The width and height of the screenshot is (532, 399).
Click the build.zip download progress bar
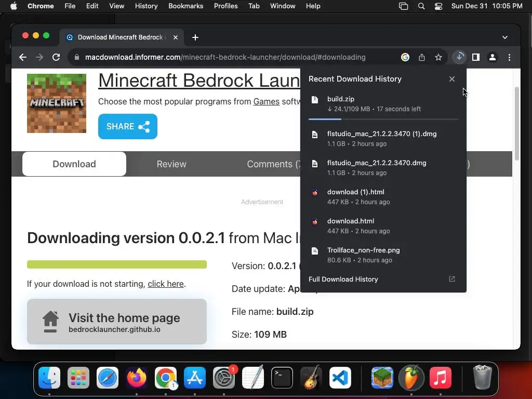pos(383,119)
